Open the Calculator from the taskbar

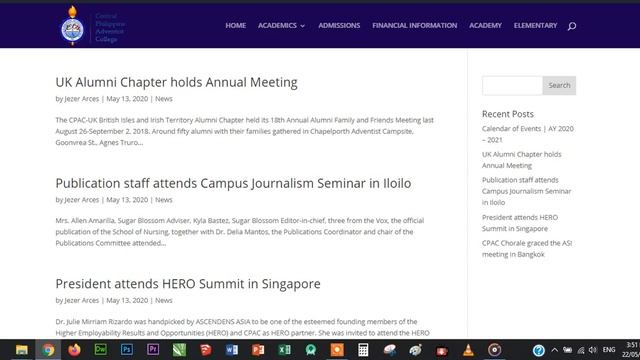tap(363, 350)
